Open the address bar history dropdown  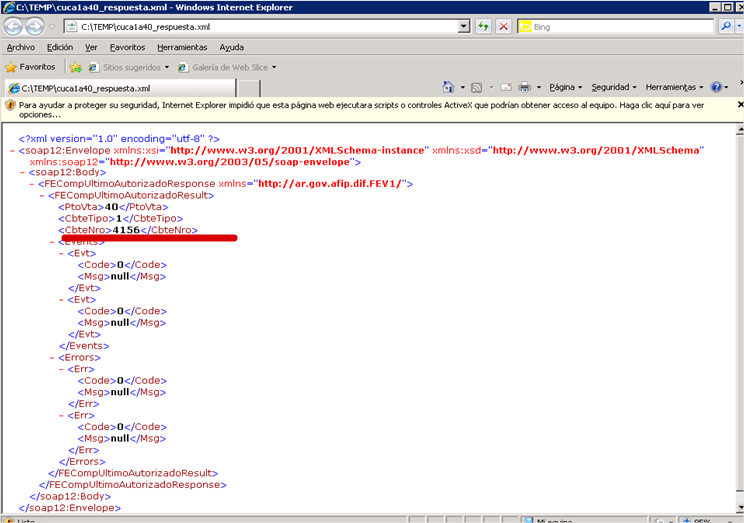click(464, 27)
